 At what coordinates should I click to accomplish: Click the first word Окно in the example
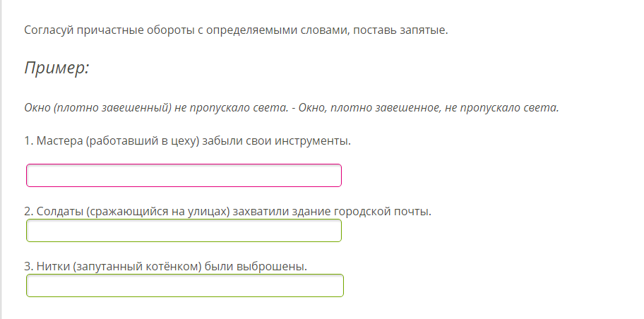tap(37, 108)
